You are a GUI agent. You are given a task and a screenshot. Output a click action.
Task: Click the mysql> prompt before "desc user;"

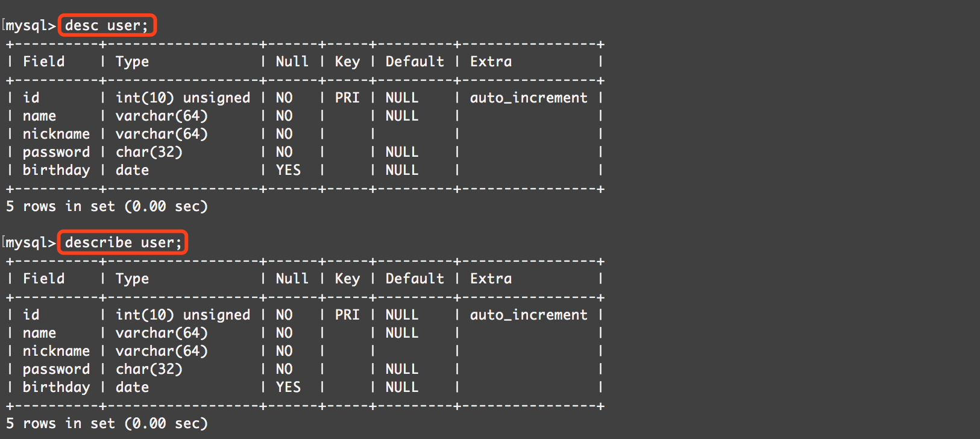[x=30, y=25]
